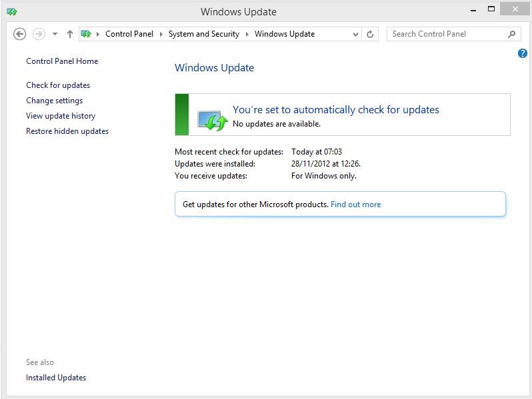Open Help with the blue question mark
This screenshot has height=399, width=532.
(523, 53)
